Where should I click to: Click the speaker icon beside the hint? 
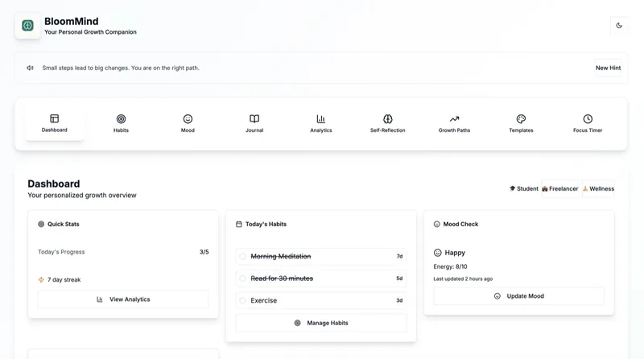point(30,68)
